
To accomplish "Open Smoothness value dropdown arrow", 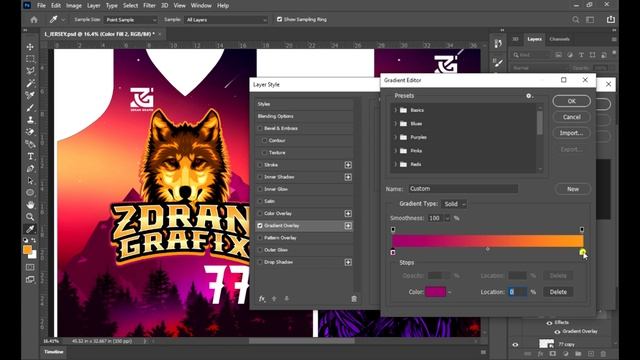I will (x=447, y=218).
